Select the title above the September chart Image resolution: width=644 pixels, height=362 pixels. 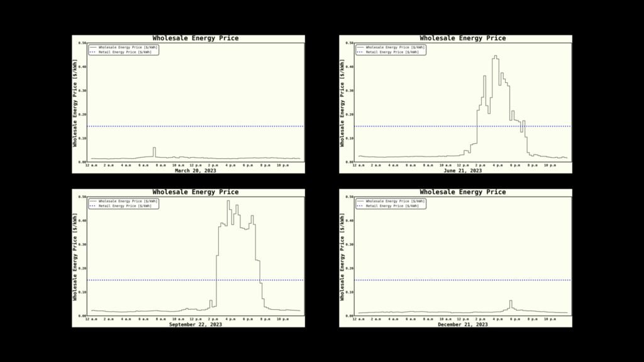tap(195, 192)
